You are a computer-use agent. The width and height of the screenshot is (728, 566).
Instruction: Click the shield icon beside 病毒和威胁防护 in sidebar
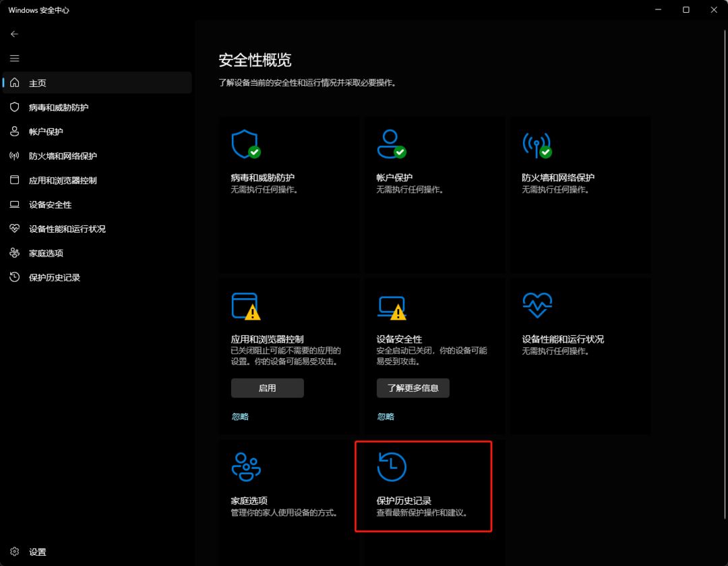point(14,107)
